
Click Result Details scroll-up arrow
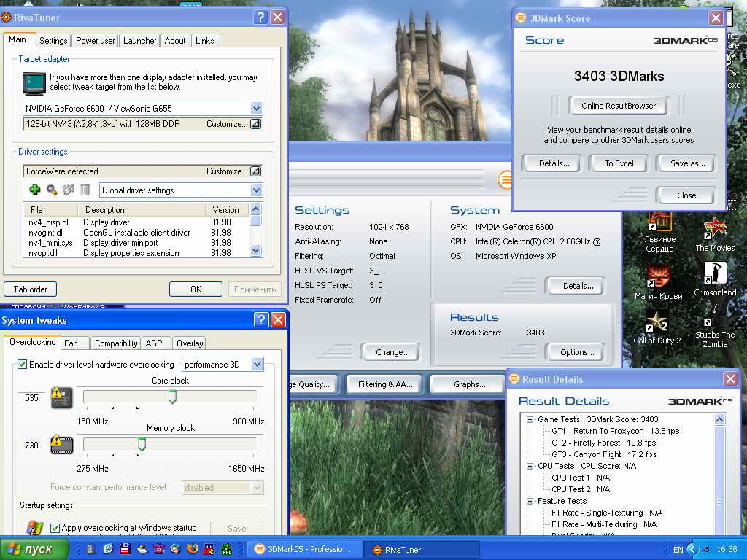tap(719, 419)
